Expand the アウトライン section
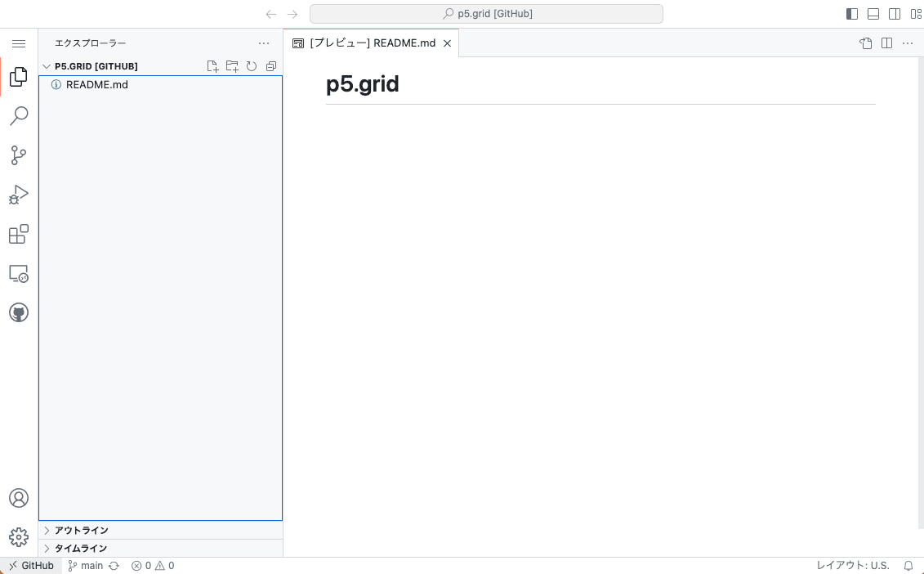The width and height of the screenshot is (924, 574). coord(81,530)
